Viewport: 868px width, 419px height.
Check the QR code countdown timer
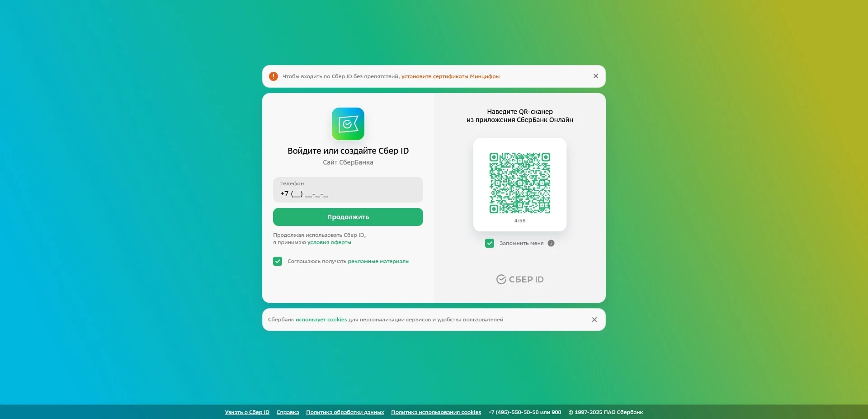pyautogui.click(x=519, y=221)
